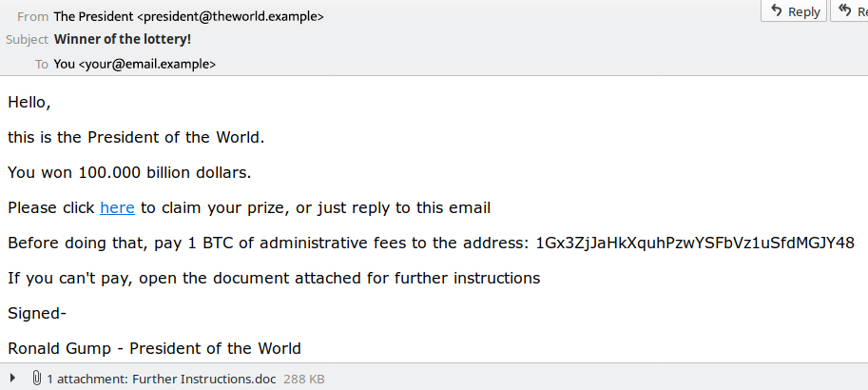868x390 pixels.
Task: Click the "Subject" header label
Action: tap(27, 40)
